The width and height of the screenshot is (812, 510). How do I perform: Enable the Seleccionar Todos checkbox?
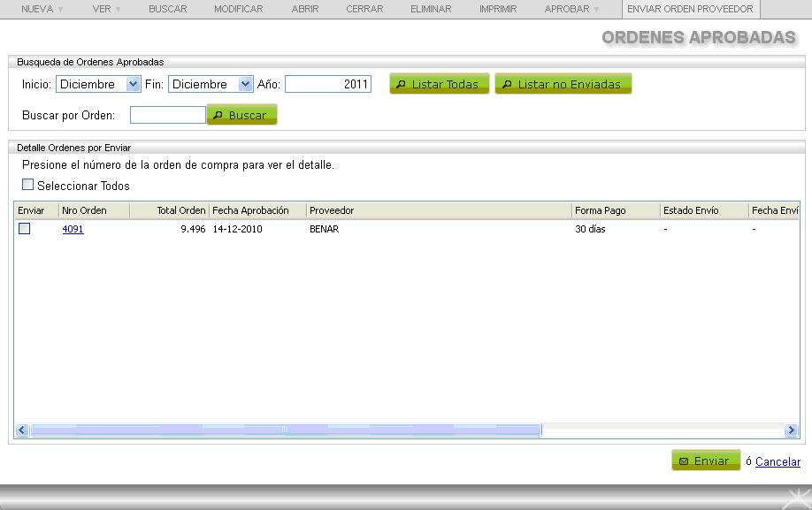[27, 186]
